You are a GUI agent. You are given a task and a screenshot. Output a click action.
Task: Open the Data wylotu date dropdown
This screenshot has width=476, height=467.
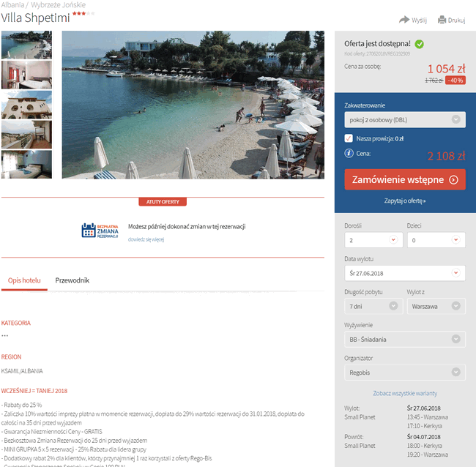pos(405,273)
